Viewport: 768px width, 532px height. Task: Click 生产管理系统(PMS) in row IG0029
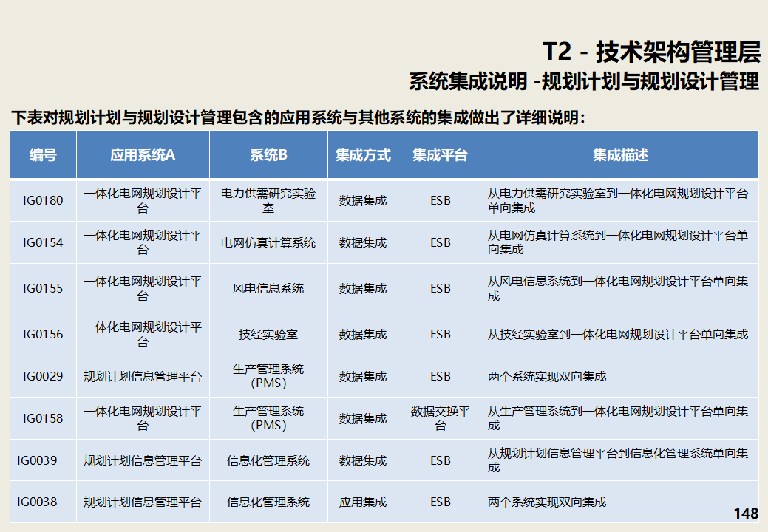coord(268,376)
